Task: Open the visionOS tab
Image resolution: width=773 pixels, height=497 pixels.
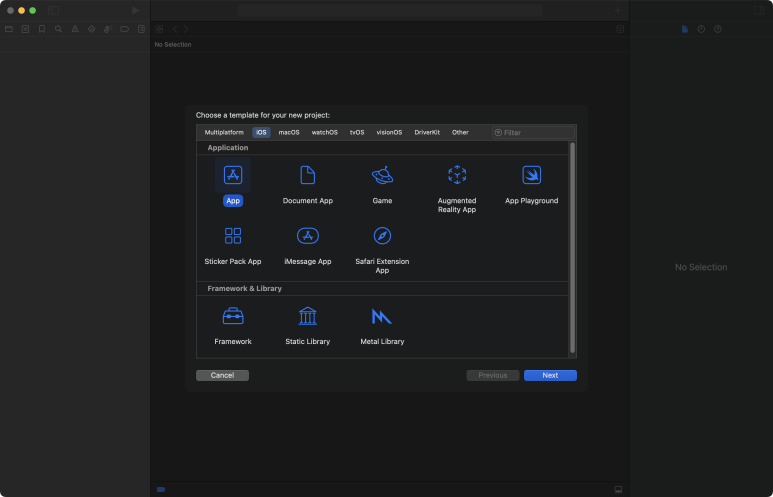Action: coord(389,133)
